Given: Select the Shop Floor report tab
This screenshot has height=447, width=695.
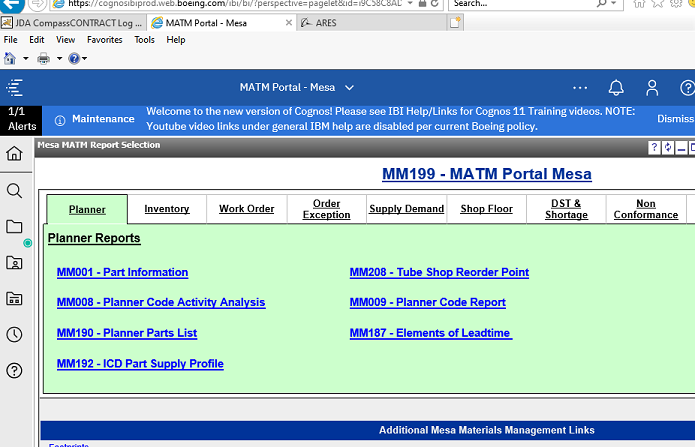Looking at the screenshot, I should coord(486,208).
